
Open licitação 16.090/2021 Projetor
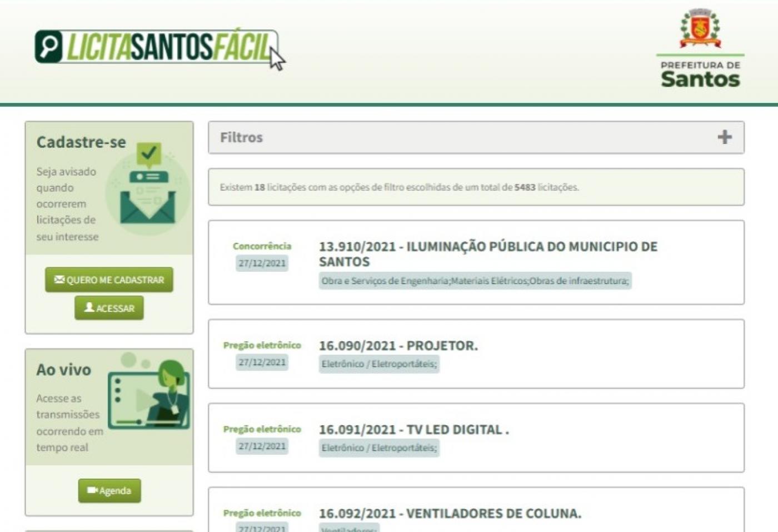click(x=398, y=346)
